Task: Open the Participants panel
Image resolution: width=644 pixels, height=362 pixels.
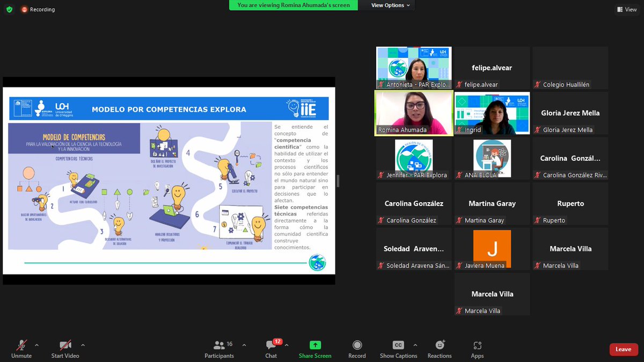Action: pos(219,349)
